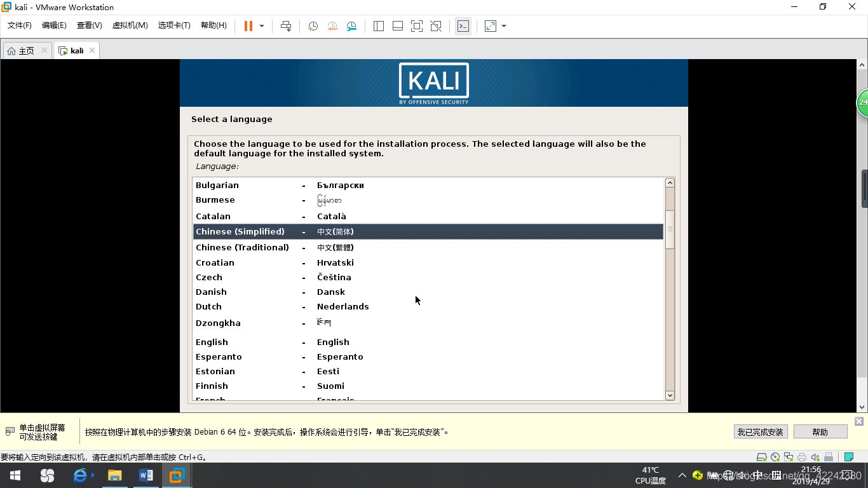Select the Chinese (Traditional) language row

(428, 247)
